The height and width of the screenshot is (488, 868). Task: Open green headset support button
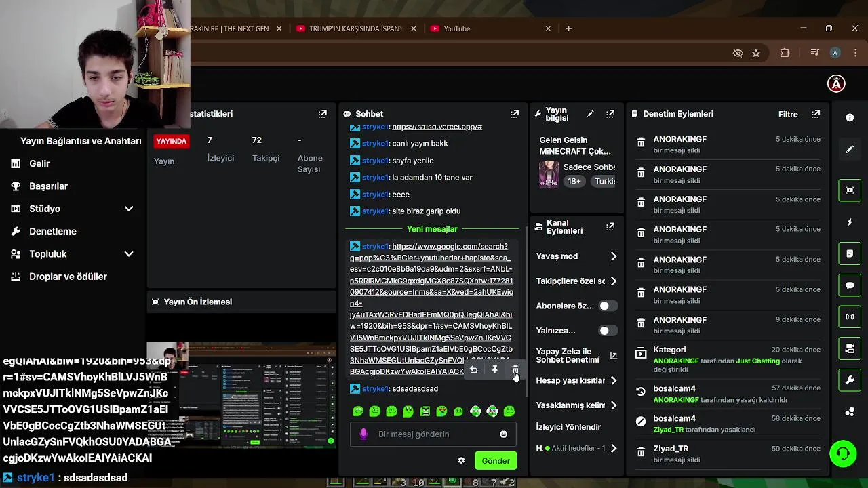tap(843, 453)
